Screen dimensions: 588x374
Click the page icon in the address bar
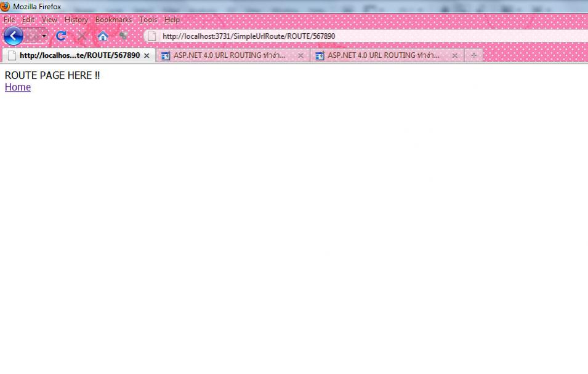pos(152,36)
